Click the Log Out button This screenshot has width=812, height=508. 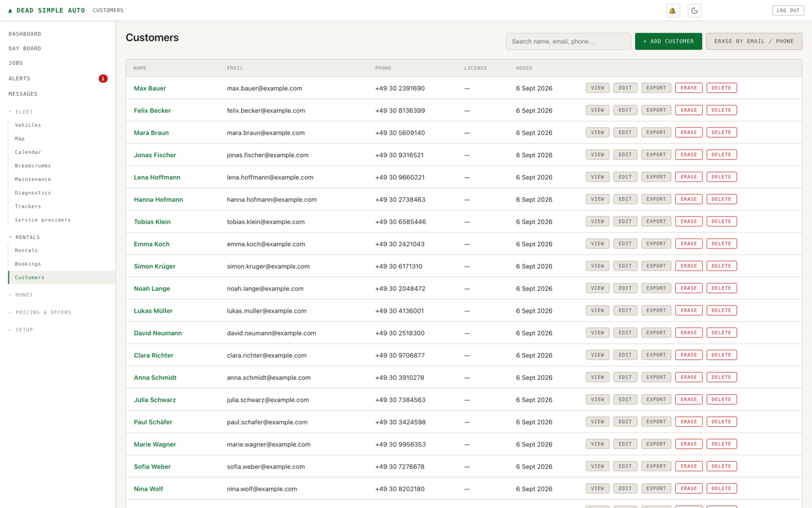[788, 10]
